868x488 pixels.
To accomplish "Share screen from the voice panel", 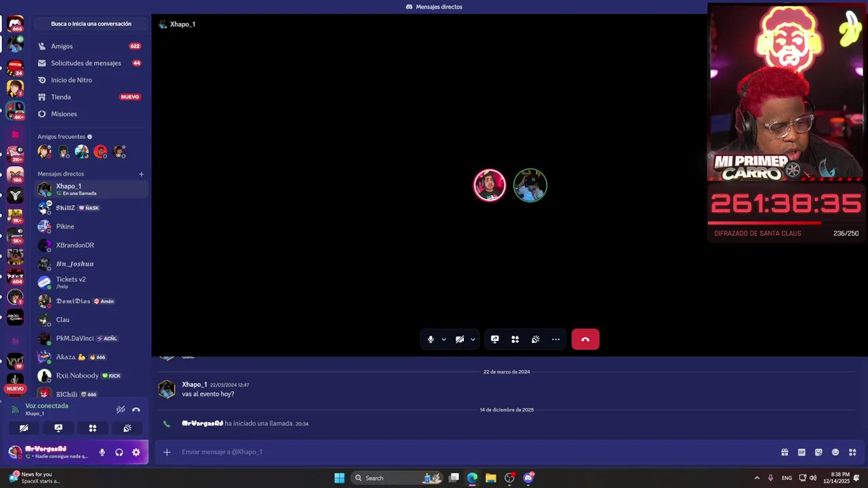I will tap(58, 428).
